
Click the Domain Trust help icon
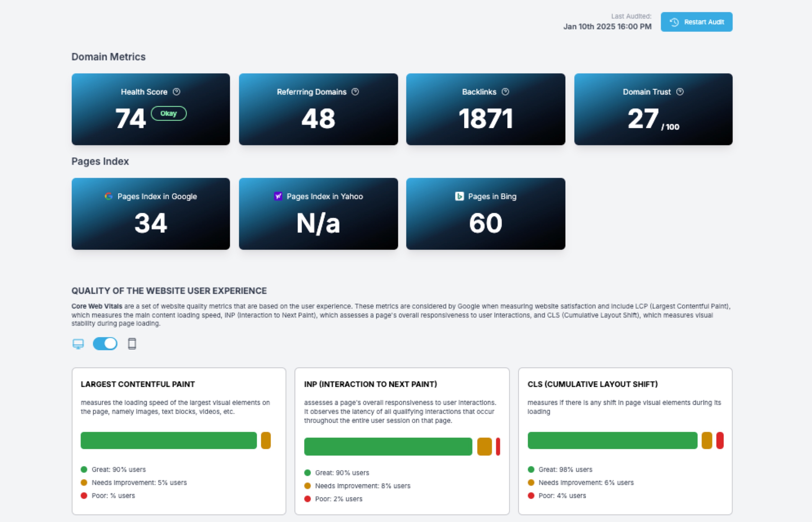click(680, 92)
